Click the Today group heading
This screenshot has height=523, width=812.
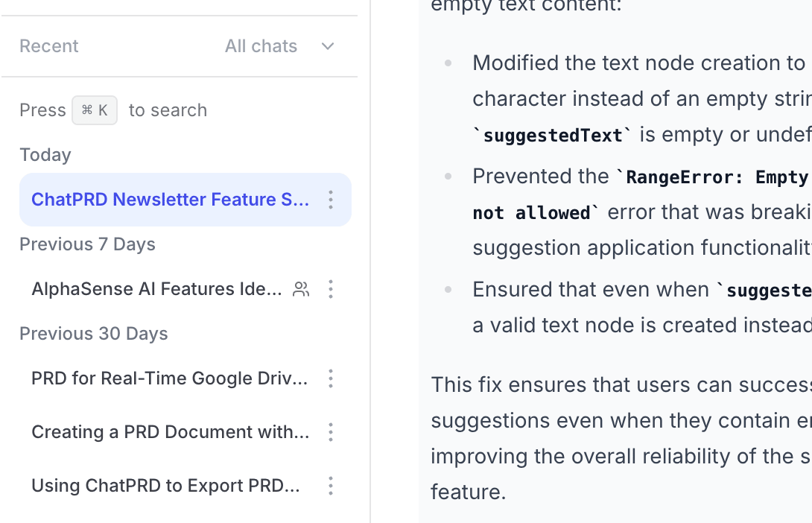coord(45,155)
